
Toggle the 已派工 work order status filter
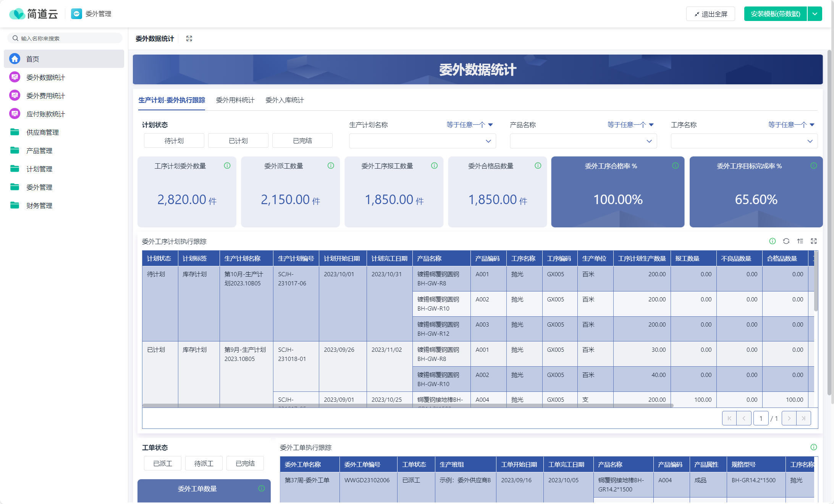coord(163,463)
